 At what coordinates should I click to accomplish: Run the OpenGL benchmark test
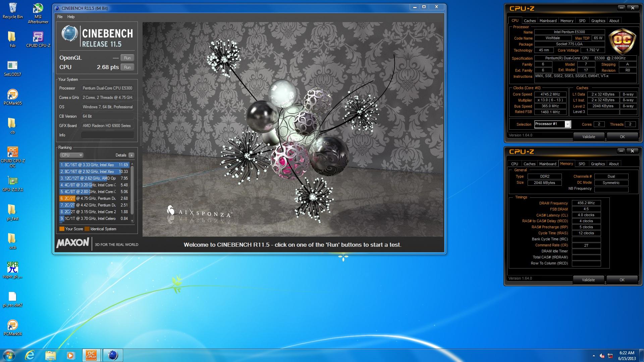pyautogui.click(x=127, y=58)
